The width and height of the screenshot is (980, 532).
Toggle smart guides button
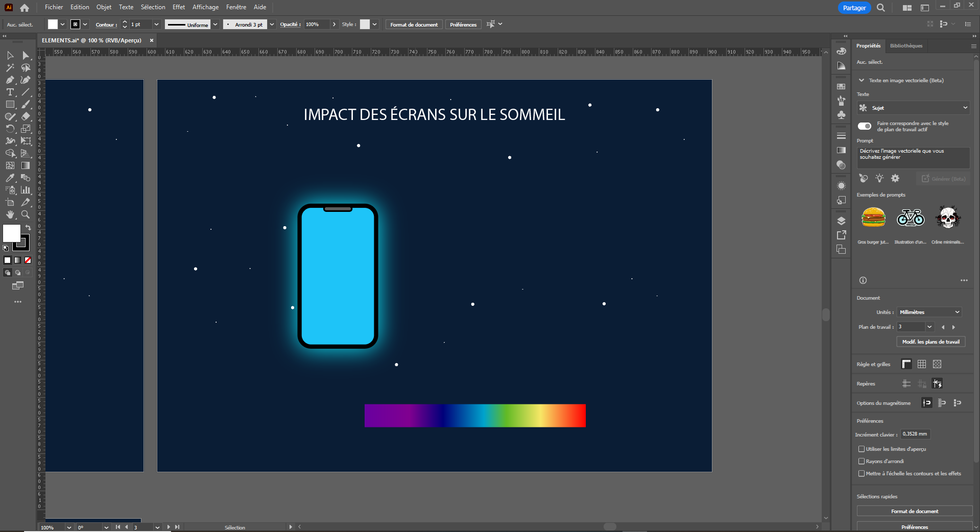click(937, 383)
